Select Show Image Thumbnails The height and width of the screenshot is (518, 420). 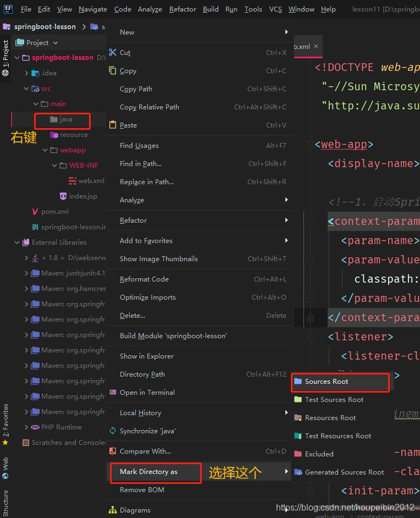200,258
